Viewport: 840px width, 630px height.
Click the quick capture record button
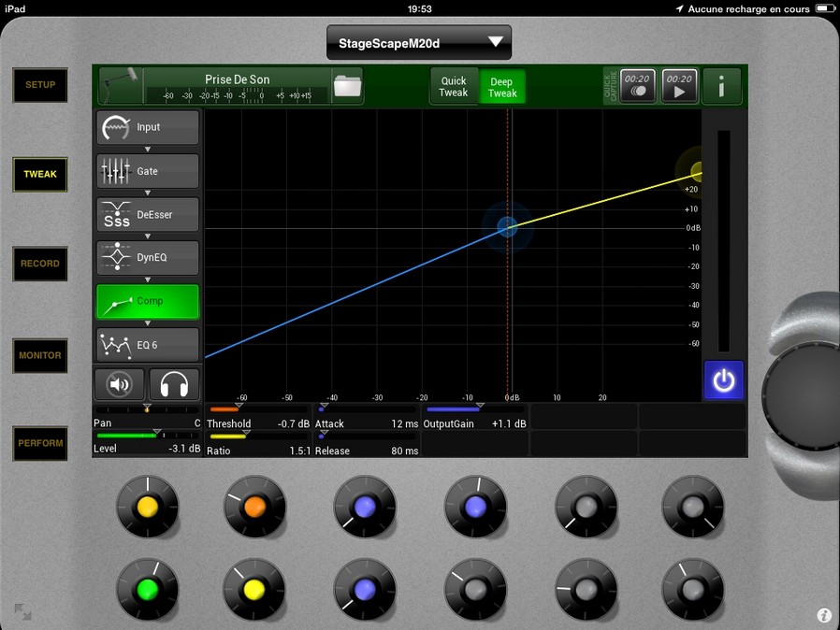(x=637, y=86)
